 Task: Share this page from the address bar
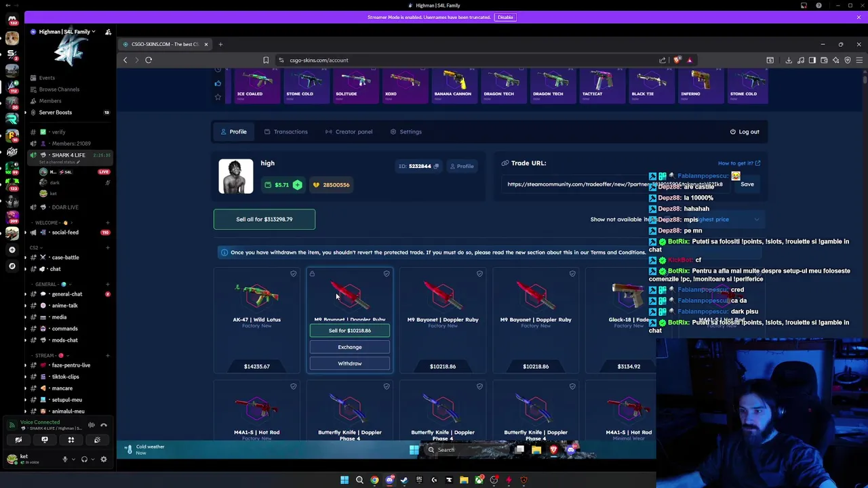point(663,60)
